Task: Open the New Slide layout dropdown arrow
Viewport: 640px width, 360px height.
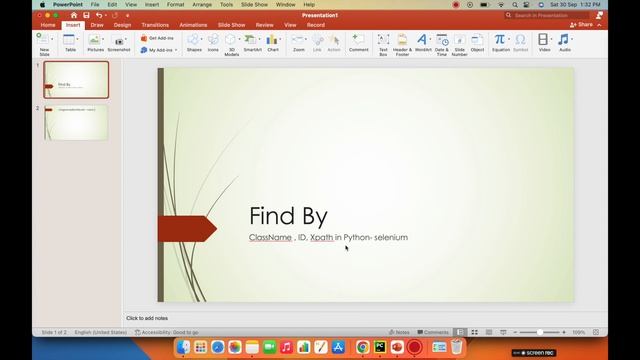Action: (x=52, y=39)
